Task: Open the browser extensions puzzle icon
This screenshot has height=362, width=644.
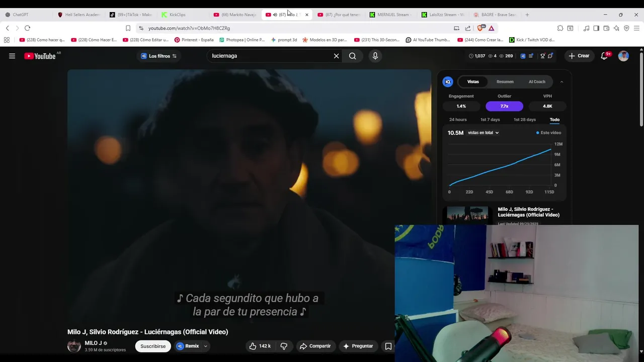Action: (560, 28)
